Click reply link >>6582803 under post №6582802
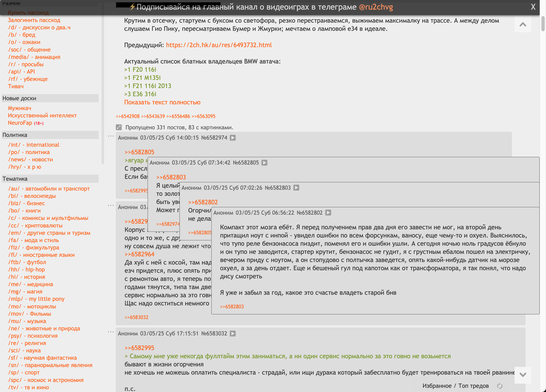The image size is (546, 392). click(232, 307)
